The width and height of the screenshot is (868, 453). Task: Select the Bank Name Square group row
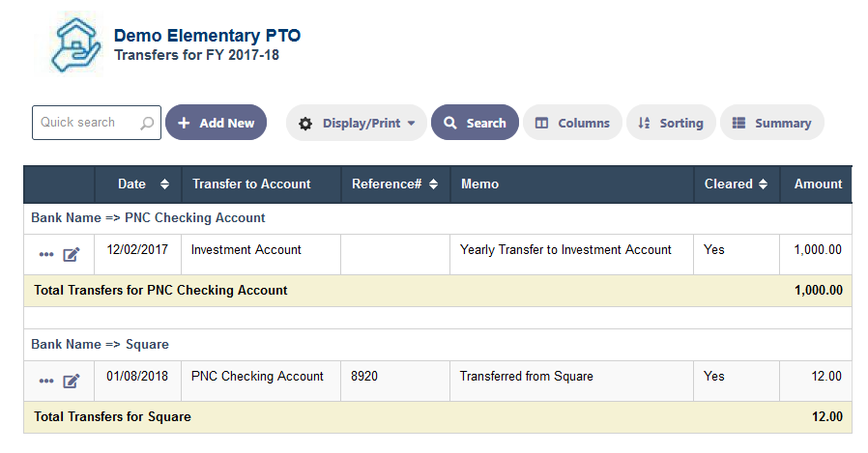pos(437,345)
